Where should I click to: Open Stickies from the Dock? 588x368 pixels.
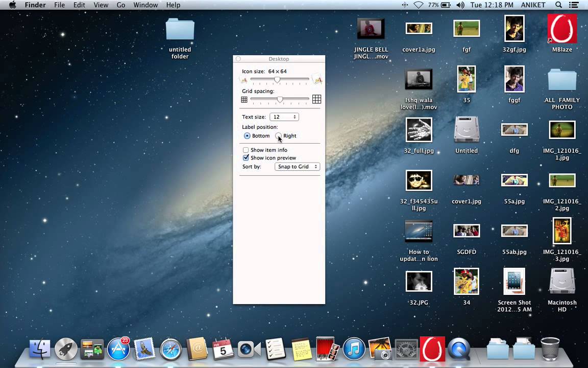[x=301, y=350]
